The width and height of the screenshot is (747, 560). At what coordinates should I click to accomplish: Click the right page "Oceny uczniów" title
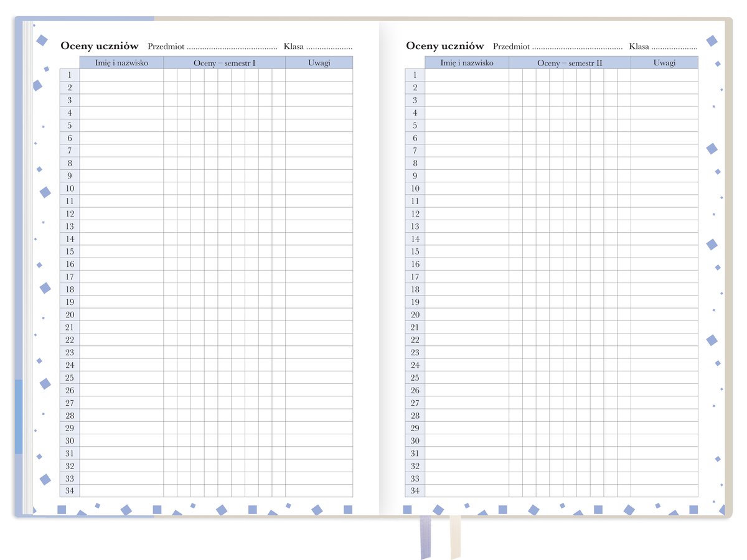pos(444,46)
